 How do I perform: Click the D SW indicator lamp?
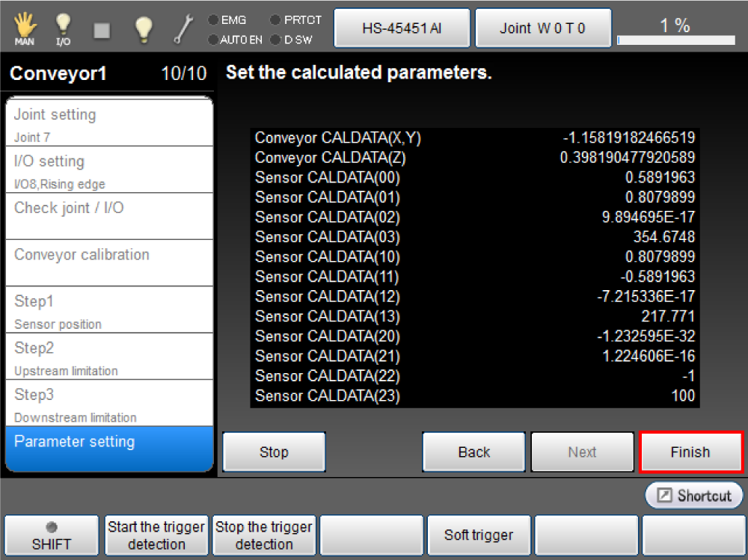(275, 39)
